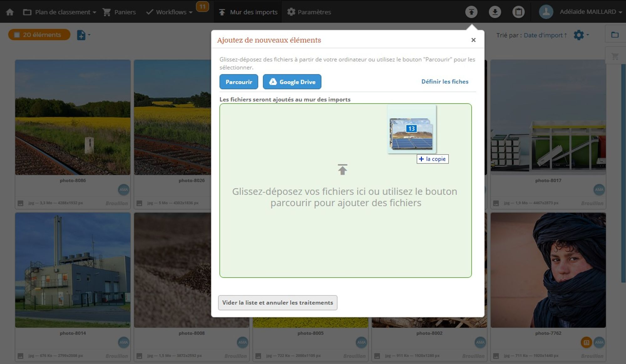Change sort order Date d'import
This screenshot has width=626, height=364.
(545, 35)
